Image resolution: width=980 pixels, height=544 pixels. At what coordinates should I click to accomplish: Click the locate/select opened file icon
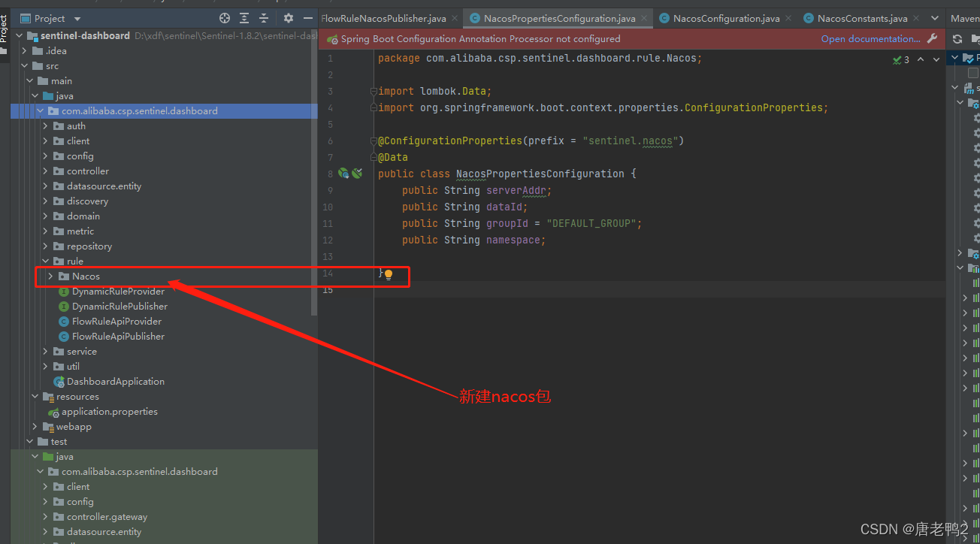(x=225, y=18)
